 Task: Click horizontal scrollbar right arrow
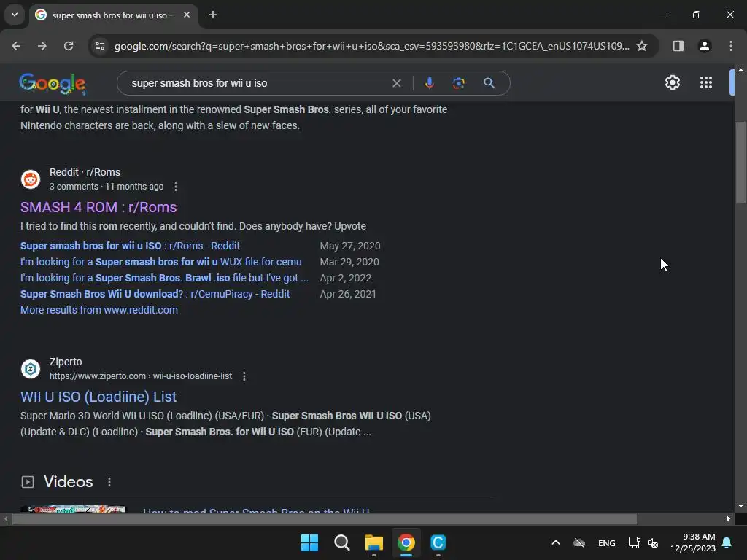[729, 519]
